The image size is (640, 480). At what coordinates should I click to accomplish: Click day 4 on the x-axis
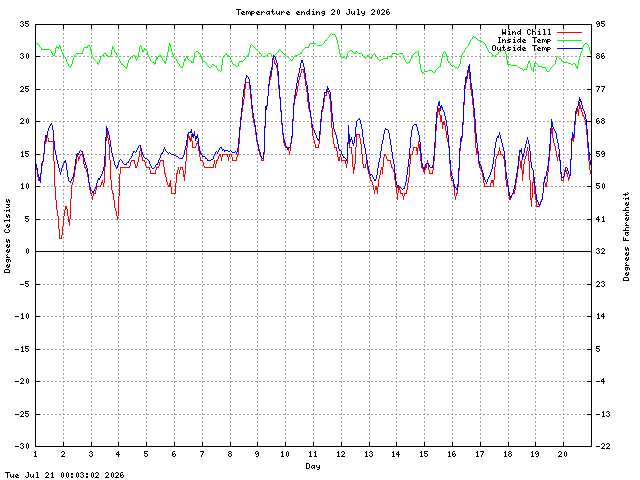click(x=118, y=454)
